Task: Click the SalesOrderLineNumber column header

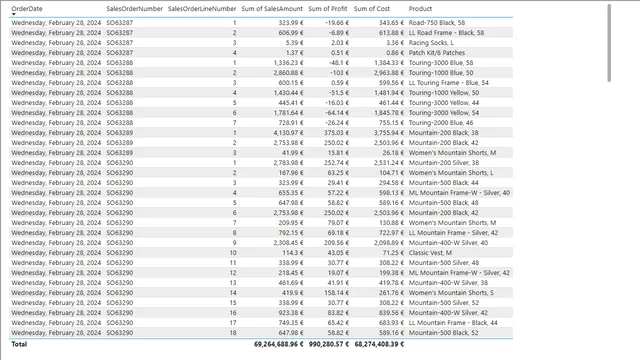Action: click(x=202, y=9)
